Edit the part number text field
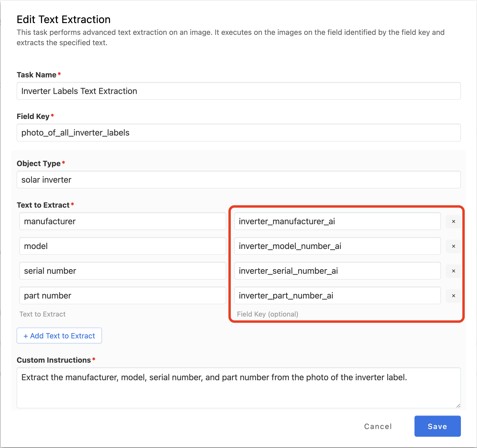477x448 pixels. tap(123, 296)
